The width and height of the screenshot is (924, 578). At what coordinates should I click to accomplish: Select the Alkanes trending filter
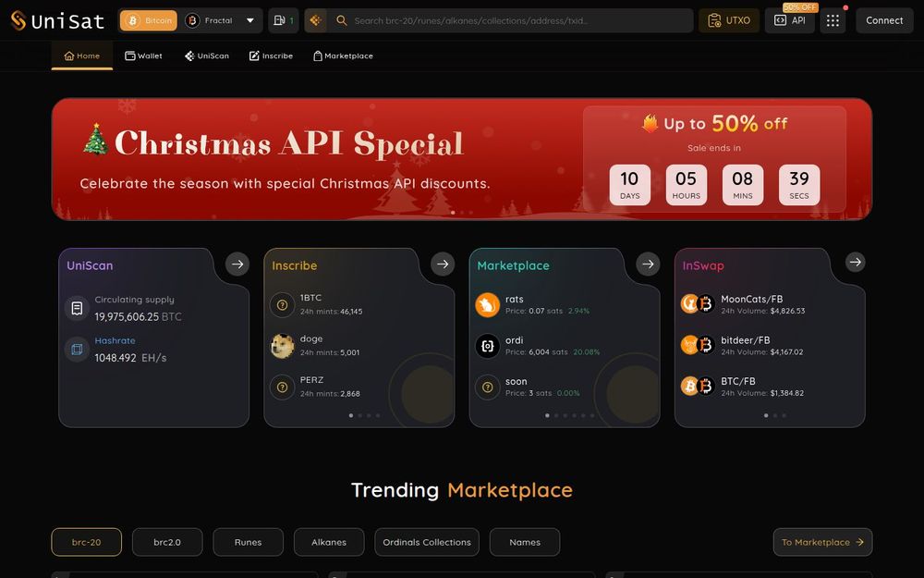pos(329,542)
